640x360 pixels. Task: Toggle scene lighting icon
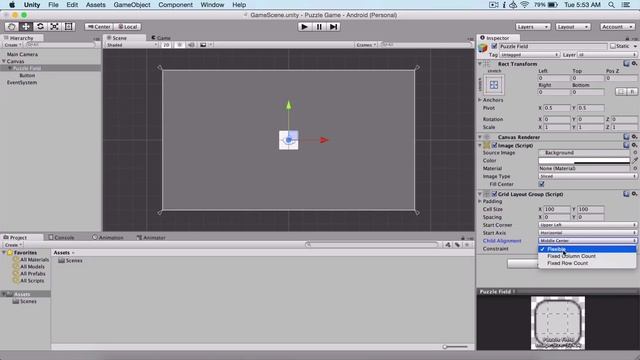pyautogui.click(x=179, y=45)
